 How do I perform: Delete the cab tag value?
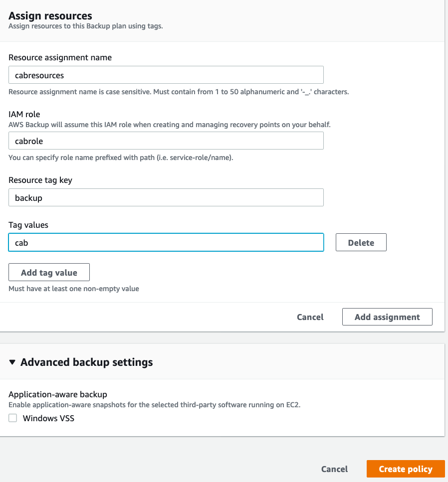tap(361, 242)
